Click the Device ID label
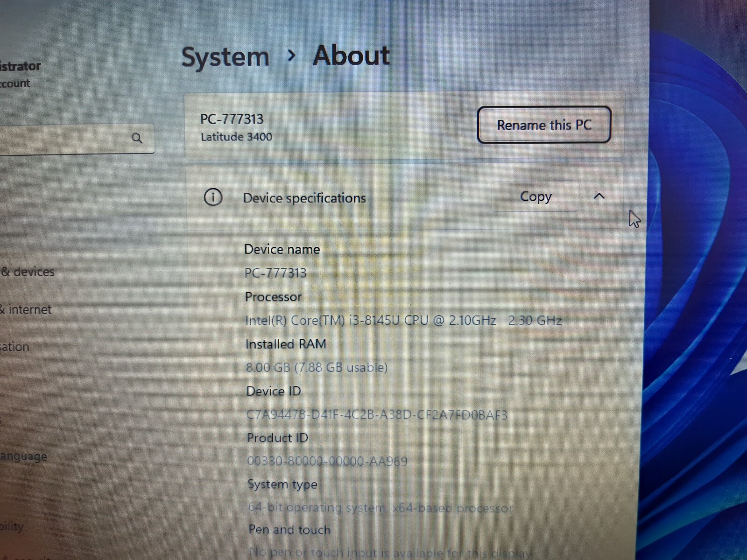The width and height of the screenshot is (747, 560). (x=274, y=391)
